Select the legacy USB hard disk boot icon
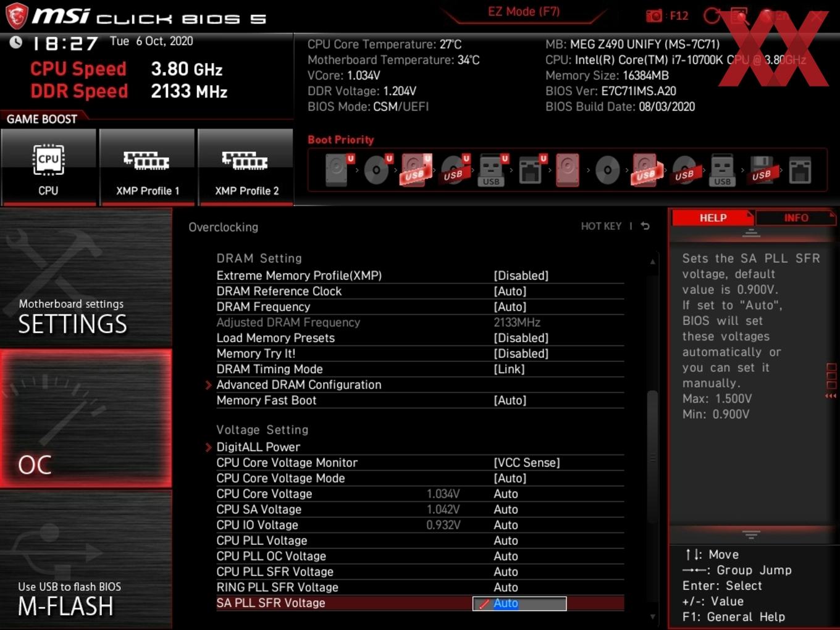 646,170
